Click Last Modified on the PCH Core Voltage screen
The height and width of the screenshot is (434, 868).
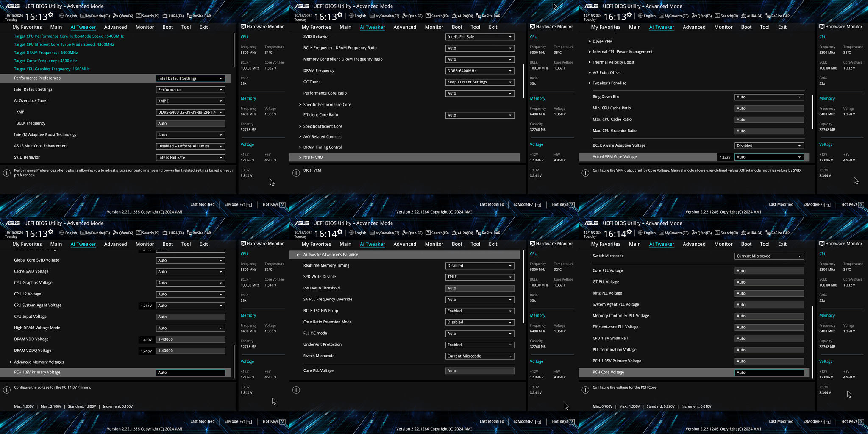coord(781,422)
